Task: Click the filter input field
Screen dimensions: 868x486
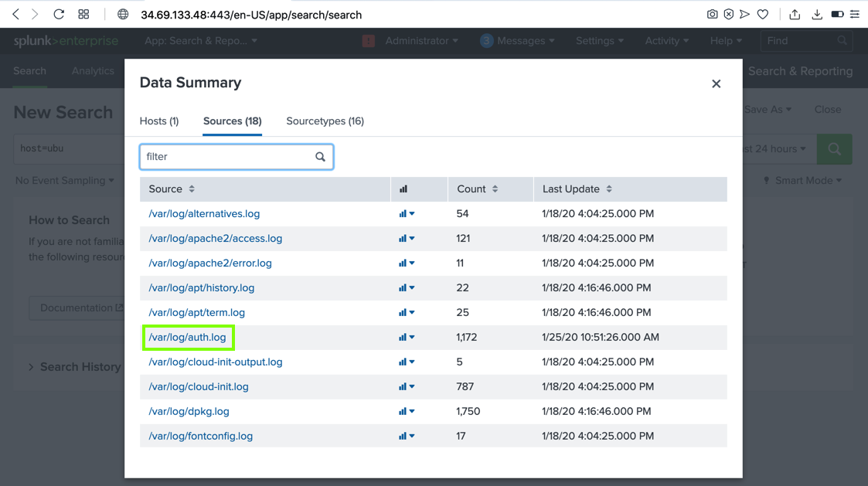Action: (x=237, y=157)
